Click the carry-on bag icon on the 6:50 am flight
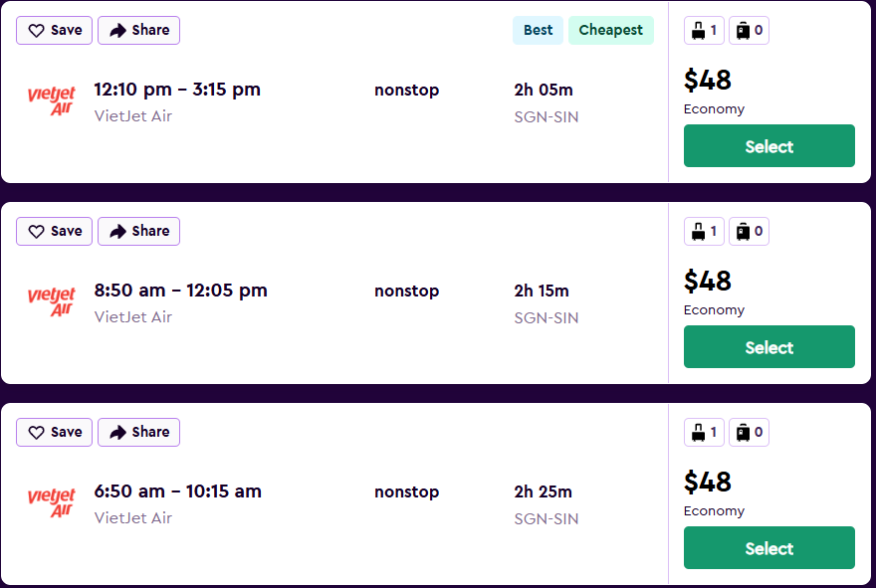876x588 pixels. [x=699, y=433]
